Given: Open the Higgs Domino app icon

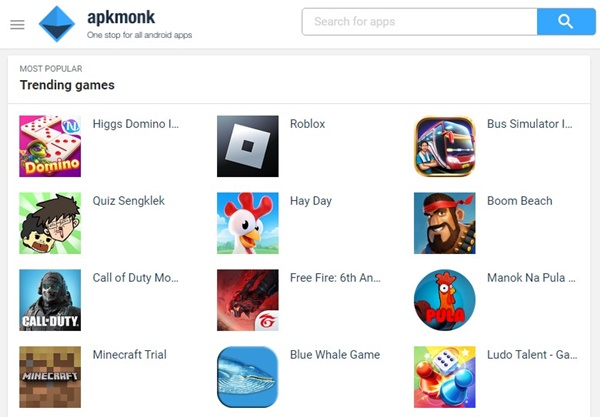Looking at the screenshot, I should pyautogui.click(x=50, y=146).
